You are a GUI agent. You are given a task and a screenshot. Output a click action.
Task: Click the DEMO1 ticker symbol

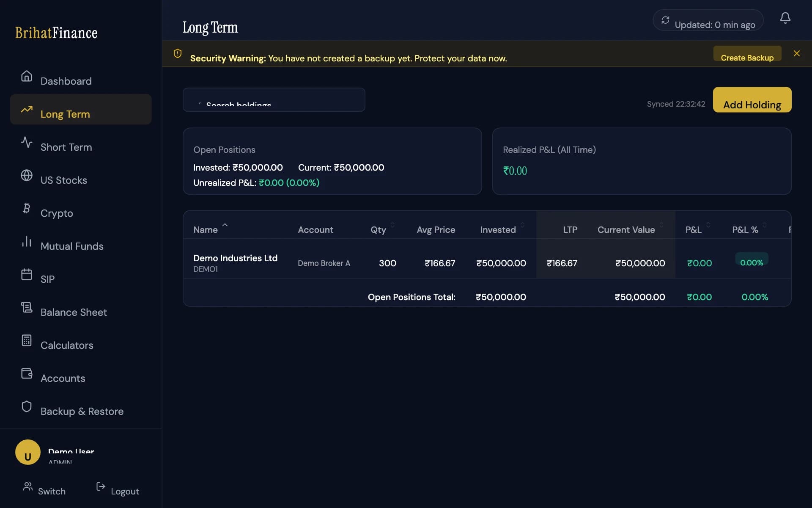click(x=206, y=269)
